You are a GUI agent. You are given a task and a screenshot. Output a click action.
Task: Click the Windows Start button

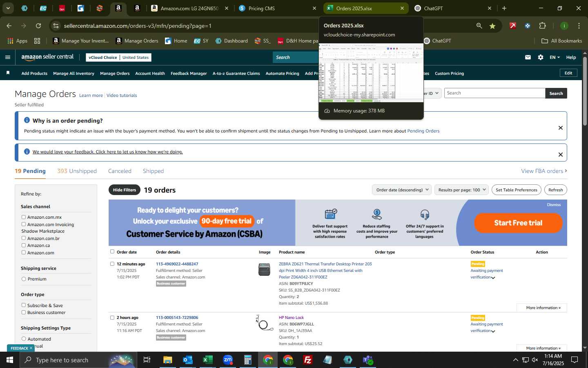coord(10,360)
